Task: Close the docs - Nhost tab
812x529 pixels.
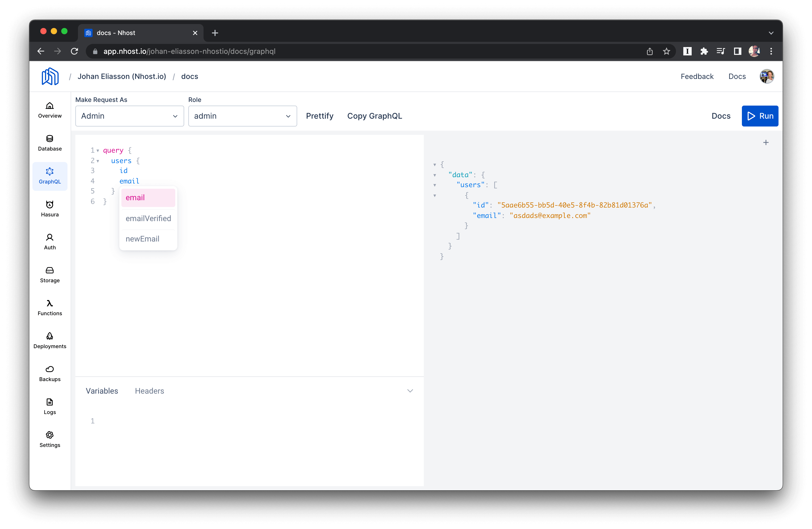Action: [x=195, y=33]
